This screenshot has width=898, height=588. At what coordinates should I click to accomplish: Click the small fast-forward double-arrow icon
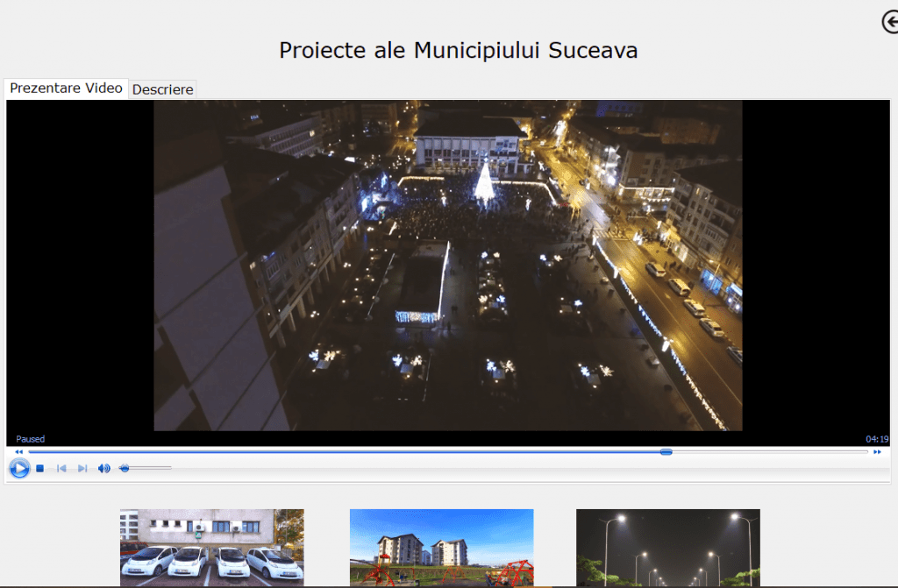pyautogui.click(x=877, y=452)
